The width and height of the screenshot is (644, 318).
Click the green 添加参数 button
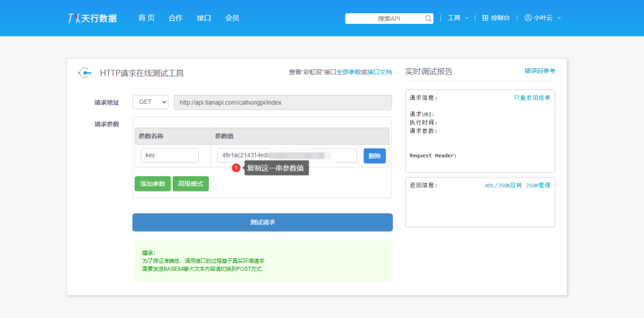152,184
